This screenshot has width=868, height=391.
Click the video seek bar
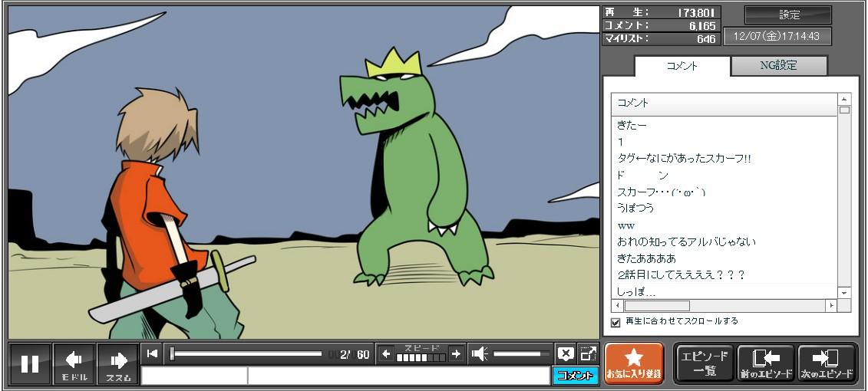[246, 353]
